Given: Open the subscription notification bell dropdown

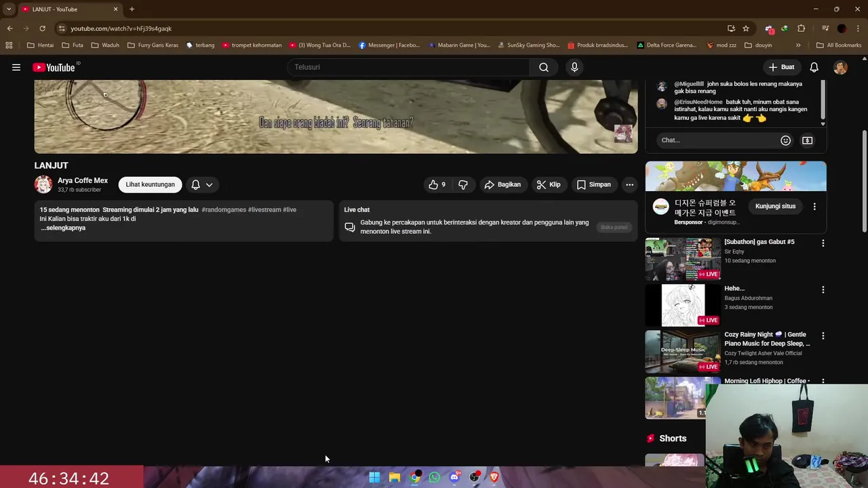Looking at the screenshot, I should click(x=202, y=184).
